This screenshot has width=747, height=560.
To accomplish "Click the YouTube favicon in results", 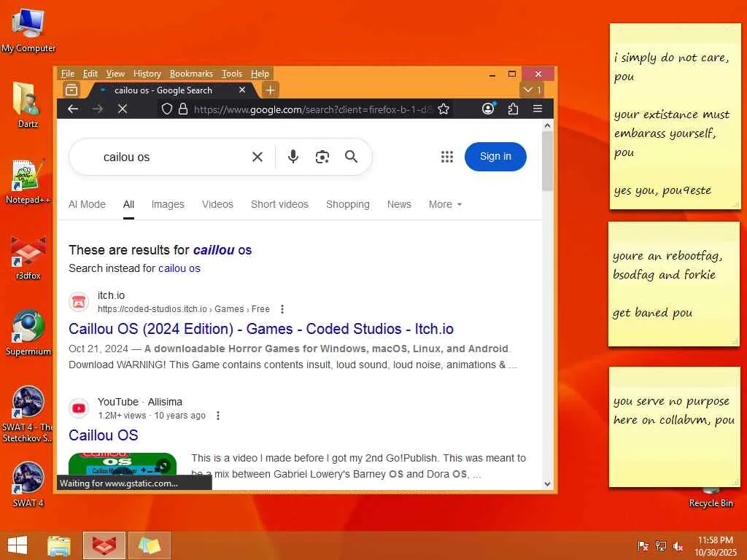I will [x=79, y=408].
